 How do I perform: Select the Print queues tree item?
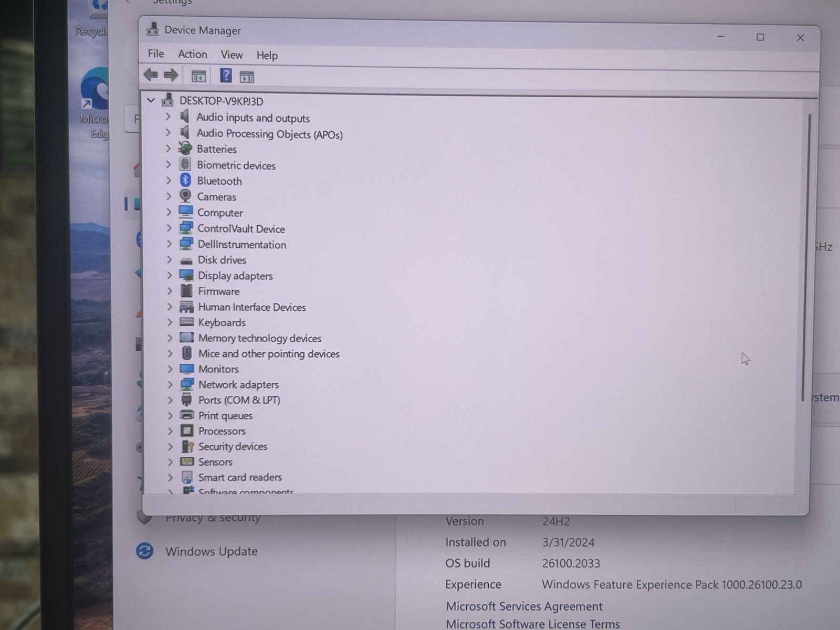[x=225, y=415]
